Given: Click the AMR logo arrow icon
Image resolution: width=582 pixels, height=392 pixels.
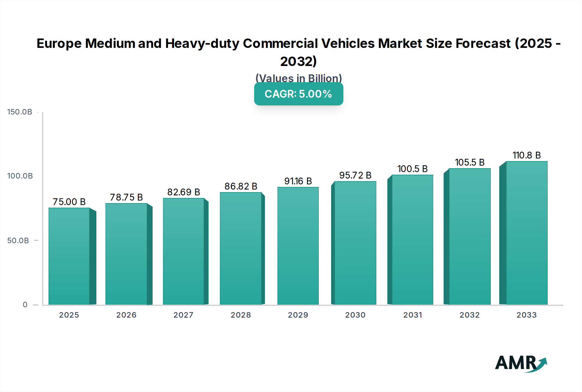Looking at the screenshot, I should pos(542,364).
